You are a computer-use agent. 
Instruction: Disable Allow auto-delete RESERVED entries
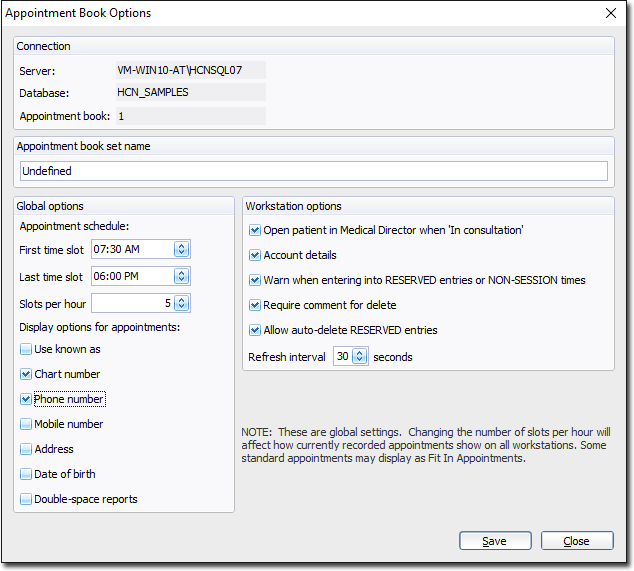tap(254, 330)
